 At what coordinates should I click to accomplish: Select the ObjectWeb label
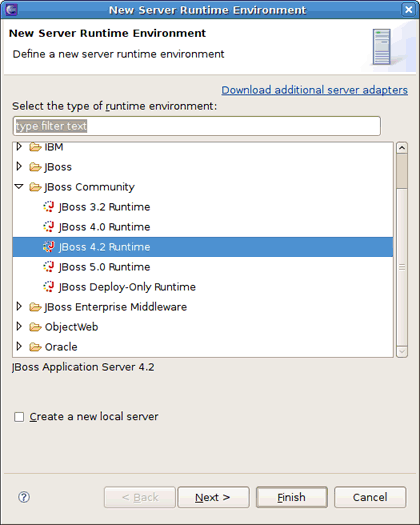71,327
